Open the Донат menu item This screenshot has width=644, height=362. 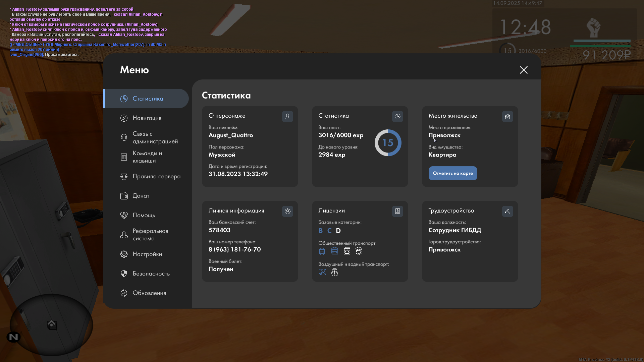[141, 196]
